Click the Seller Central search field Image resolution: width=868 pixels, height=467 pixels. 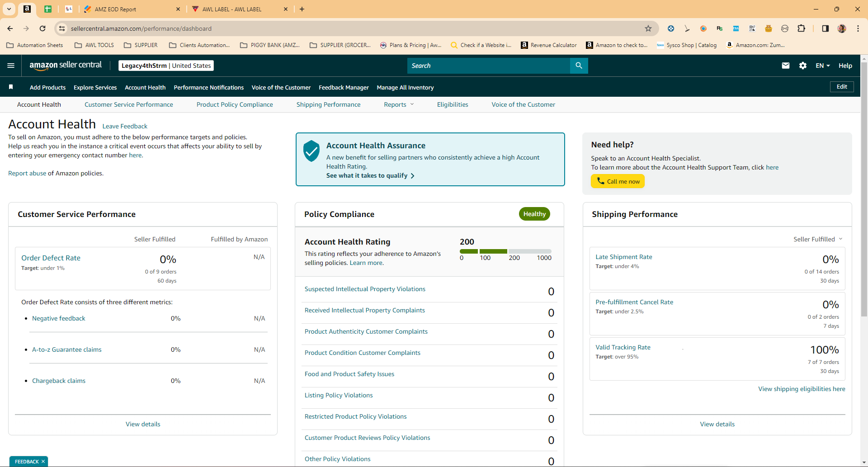click(488, 66)
